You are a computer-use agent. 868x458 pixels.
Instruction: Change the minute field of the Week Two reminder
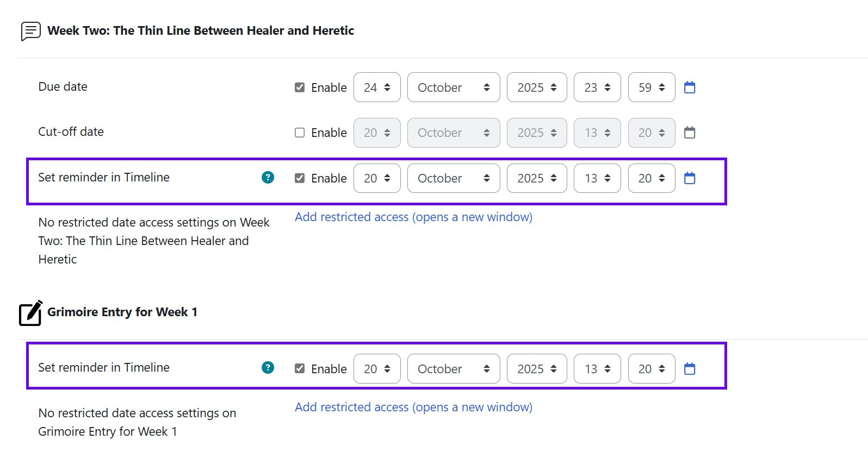coord(652,178)
